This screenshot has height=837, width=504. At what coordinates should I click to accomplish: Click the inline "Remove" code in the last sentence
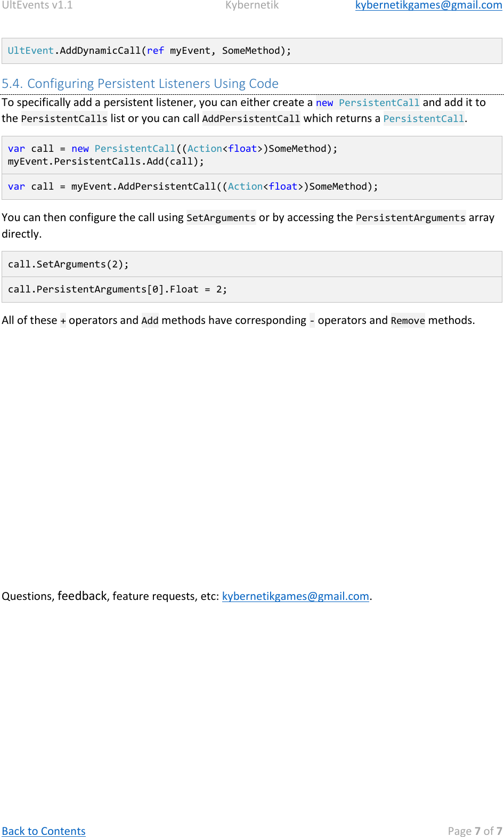(408, 321)
